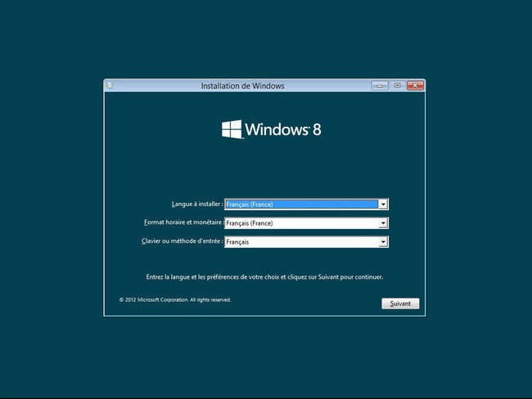Click the Langue à installer label

(197, 204)
